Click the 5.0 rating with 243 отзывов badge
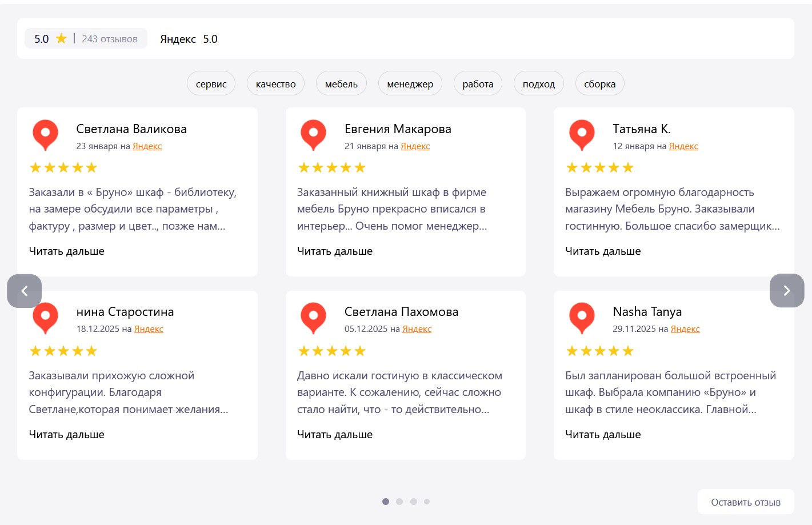Viewport: 812px width, 525px height. point(86,39)
